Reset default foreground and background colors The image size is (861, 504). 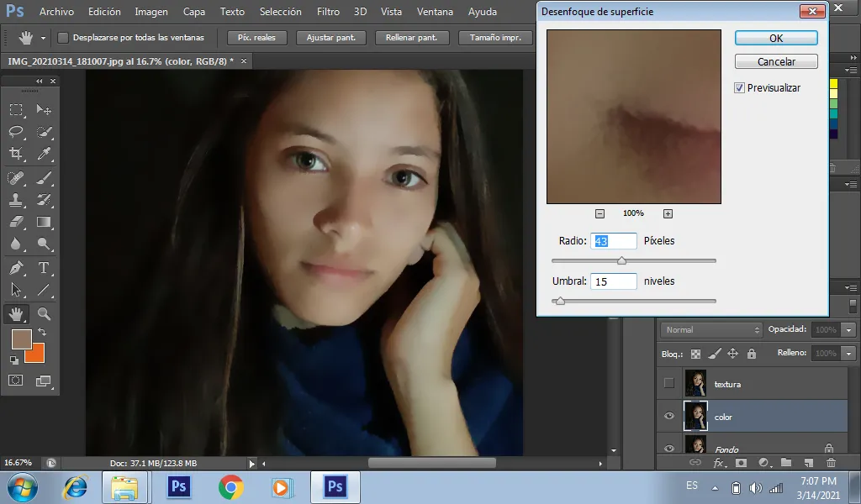point(14,360)
